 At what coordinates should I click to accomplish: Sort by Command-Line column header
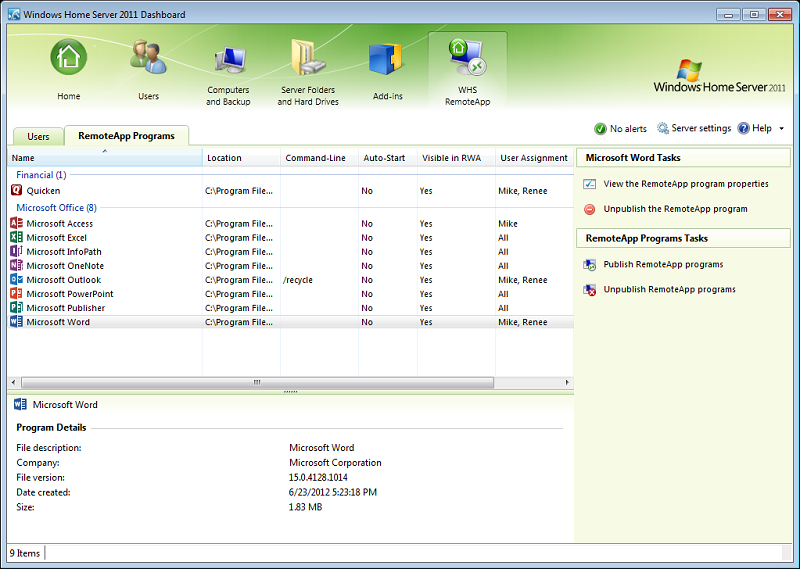[319, 158]
